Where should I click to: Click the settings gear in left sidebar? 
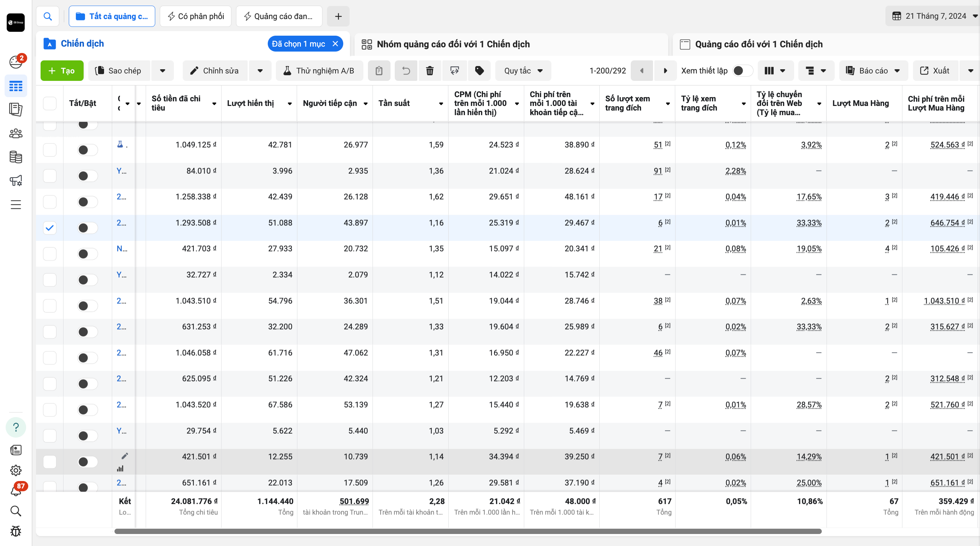[x=16, y=470]
